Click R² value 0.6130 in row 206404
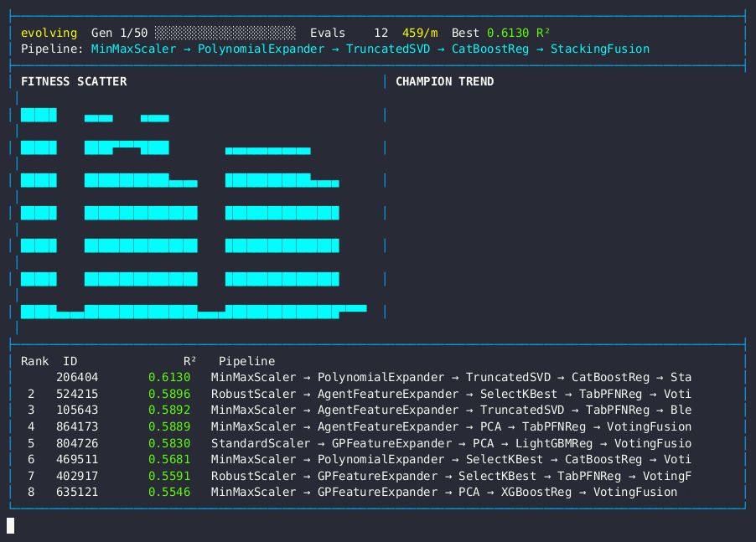 click(x=169, y=377)
